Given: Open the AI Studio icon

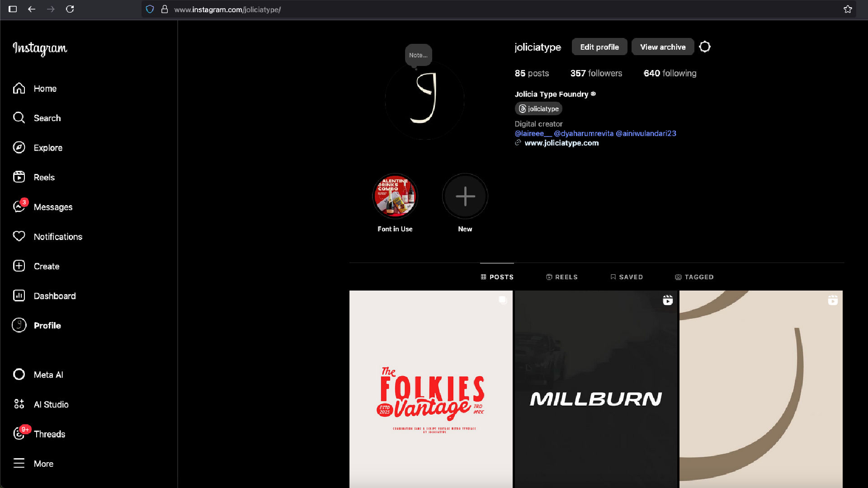Looking at the screenshot, I should pyautogui.click(x=19, y=404).
